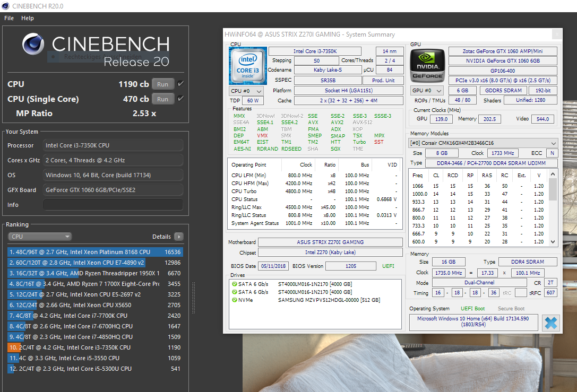Select ranking entry AMD Ryzen 7 1700X
The height and width of the screenshot is (392, 577).
click(96, 284)
